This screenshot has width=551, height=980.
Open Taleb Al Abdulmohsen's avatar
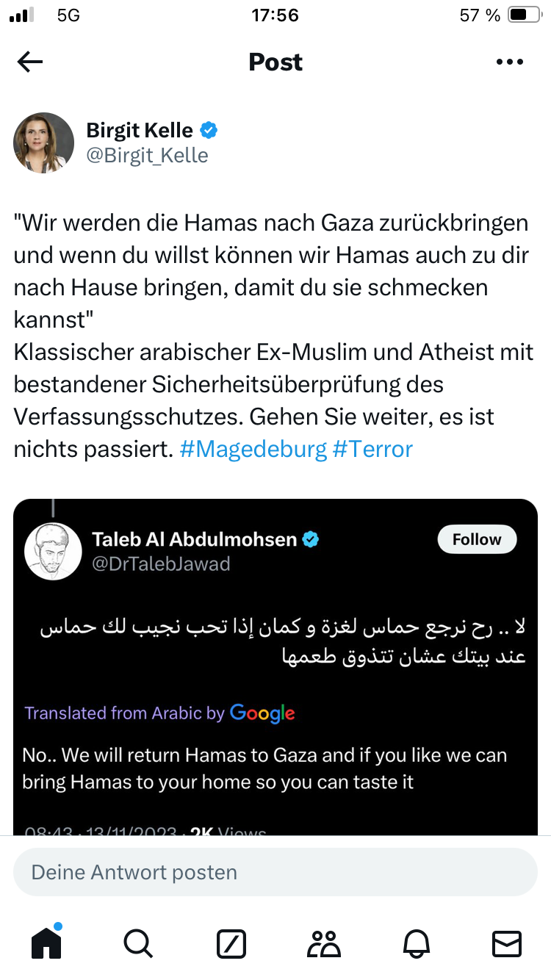[x=53, y=552]
